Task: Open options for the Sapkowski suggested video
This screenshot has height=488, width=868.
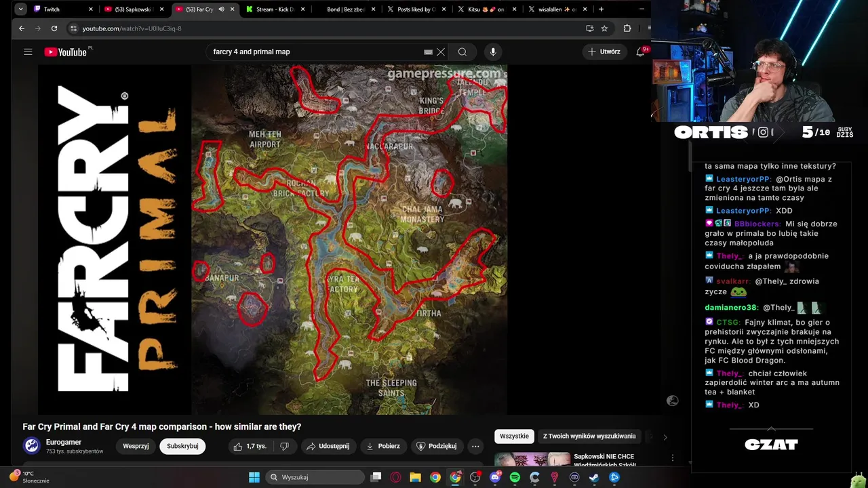Action: pyautogui.click(x=672, y=458)
